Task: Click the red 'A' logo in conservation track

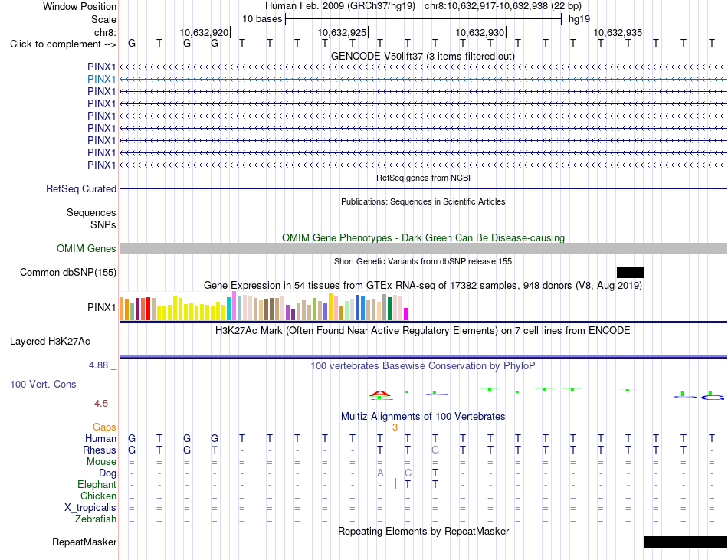Action: point(380,394)
